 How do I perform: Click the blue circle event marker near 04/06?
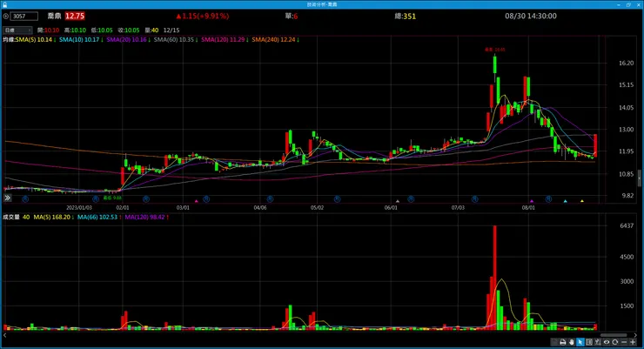pos(270,198)
